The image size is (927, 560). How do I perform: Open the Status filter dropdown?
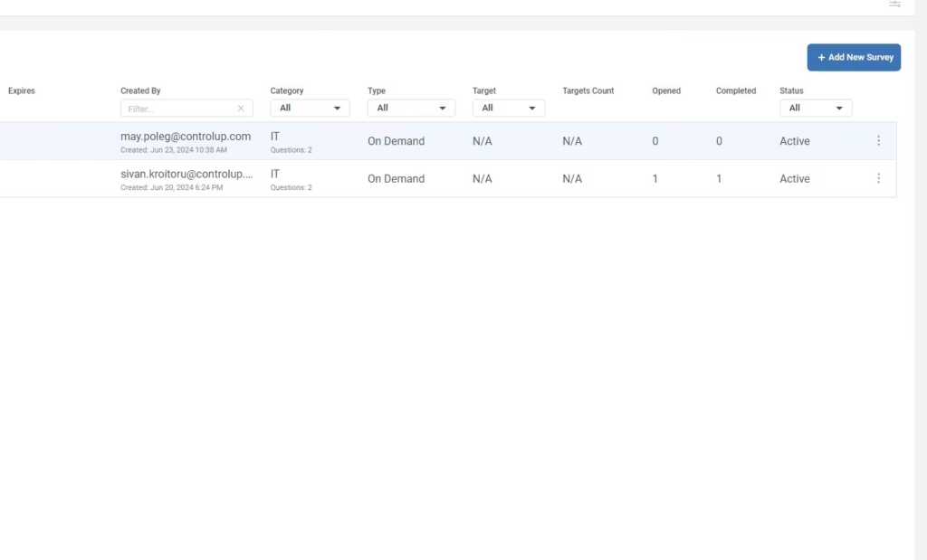816,109
